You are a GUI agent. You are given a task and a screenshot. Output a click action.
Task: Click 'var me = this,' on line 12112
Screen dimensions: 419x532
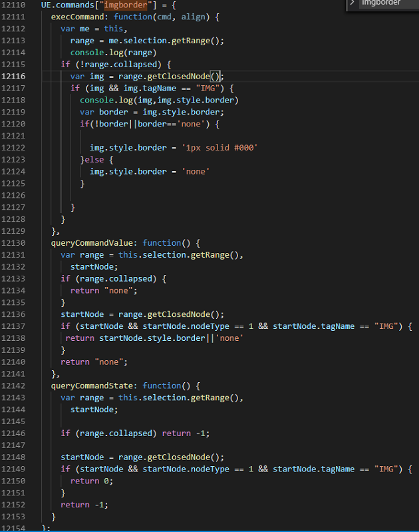94,29
